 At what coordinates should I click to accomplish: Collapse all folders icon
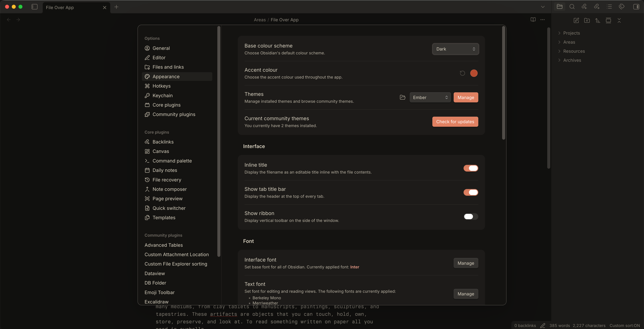[x=619, y=20]
